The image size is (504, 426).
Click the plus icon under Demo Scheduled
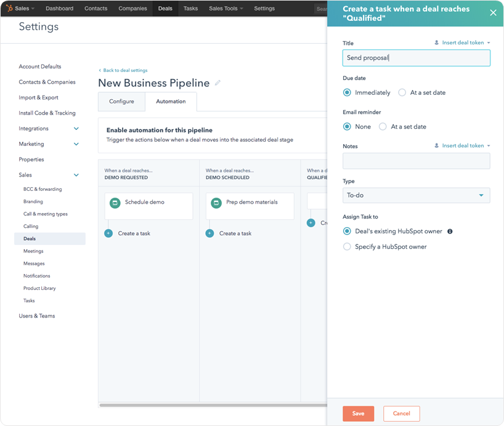pos(210,233)
